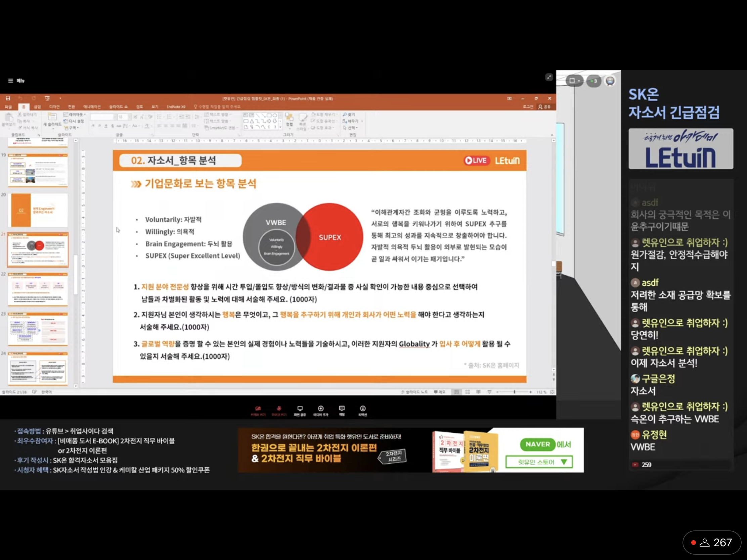Toggle normal view button in status bar
The width and height of the screenshot is (747, 560).
click(456, 392)
